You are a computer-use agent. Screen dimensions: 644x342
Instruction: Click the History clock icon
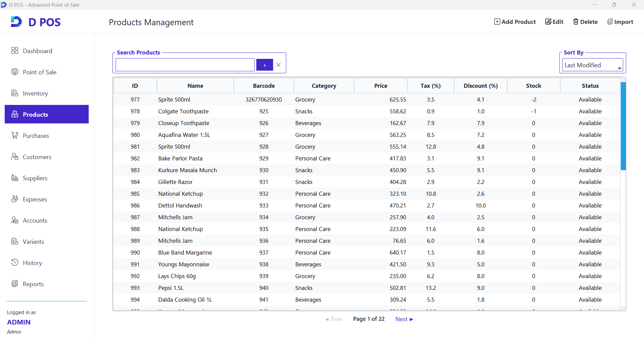(x=15, y=263)
